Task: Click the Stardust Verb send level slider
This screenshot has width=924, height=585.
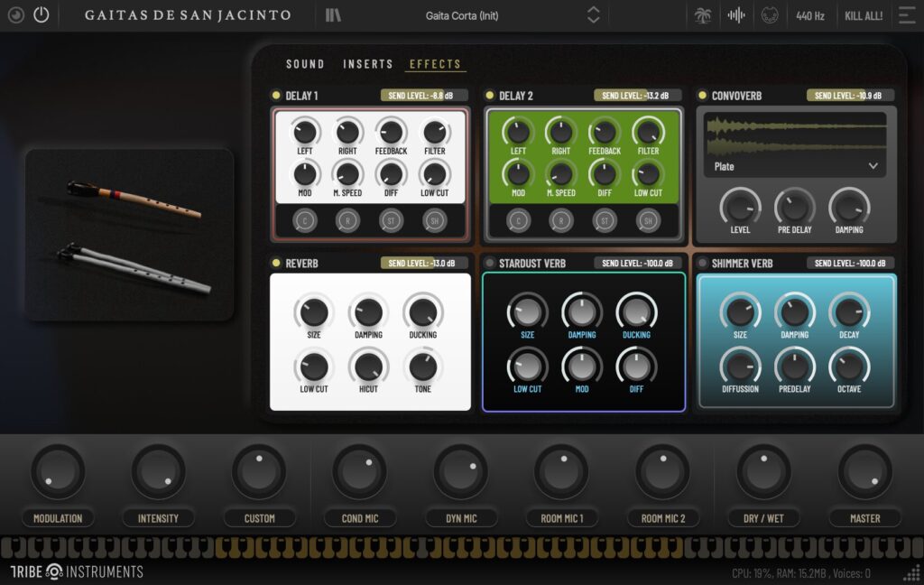Action: [x=638, y=263]
